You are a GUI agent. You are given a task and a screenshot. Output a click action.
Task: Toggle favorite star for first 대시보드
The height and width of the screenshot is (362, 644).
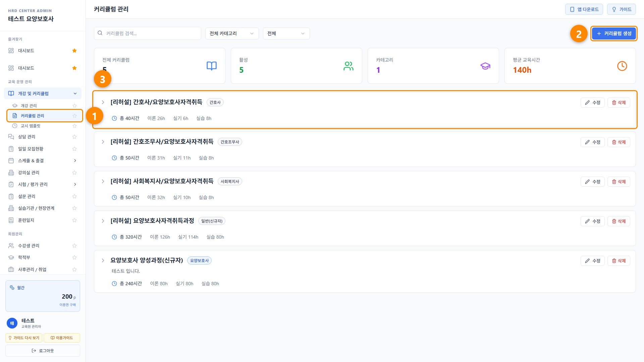click(x=74, y=51)
